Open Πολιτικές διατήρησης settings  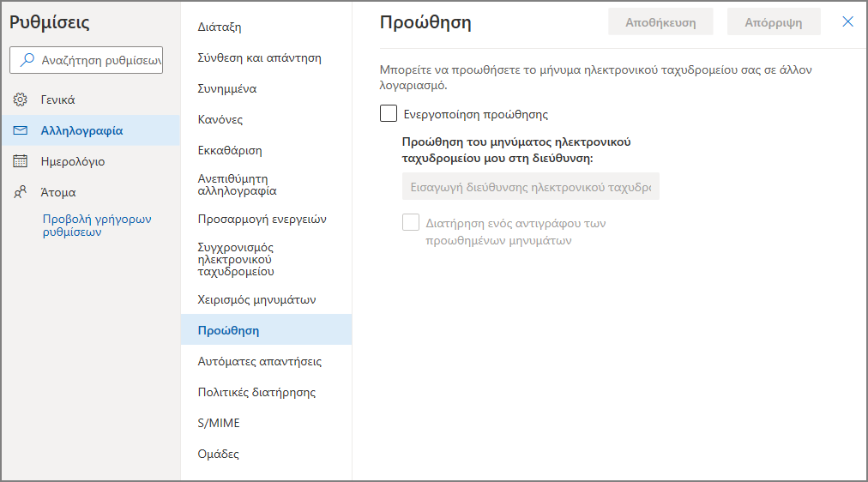tap(256, 392)
